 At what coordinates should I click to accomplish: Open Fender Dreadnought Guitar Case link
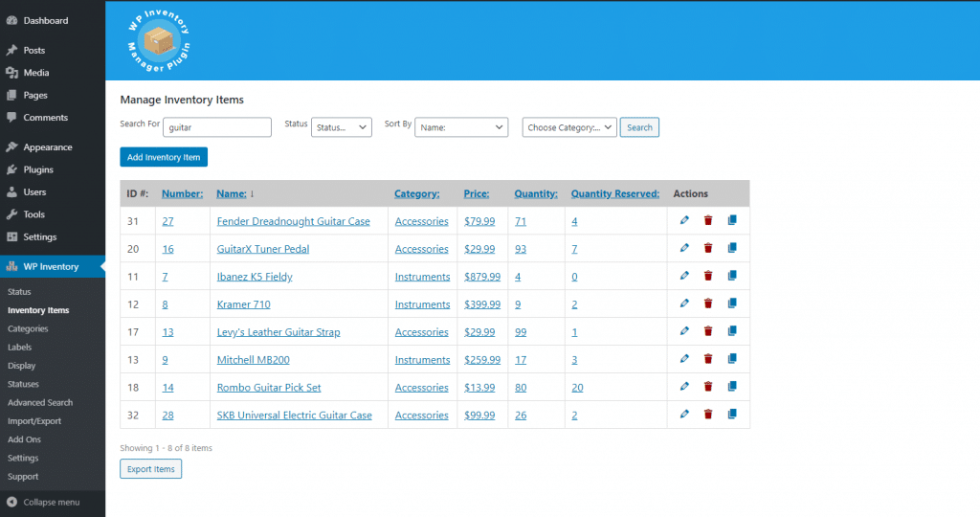coord(293,221)
